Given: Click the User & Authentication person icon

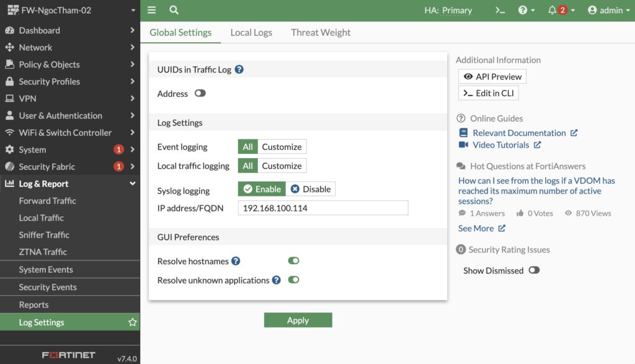Looking at the screenshot, I should 10,115.
